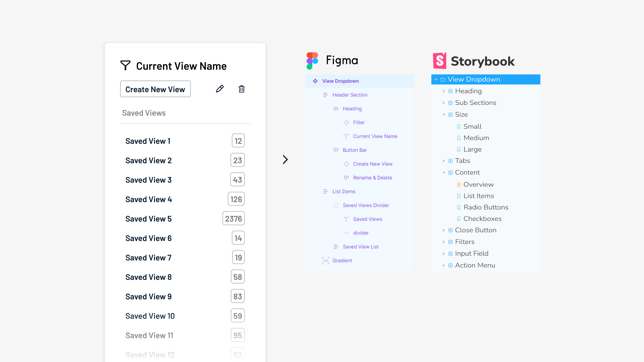Click the delete trash icon
Screen dimensions: 644x362
tap(241, 88)
